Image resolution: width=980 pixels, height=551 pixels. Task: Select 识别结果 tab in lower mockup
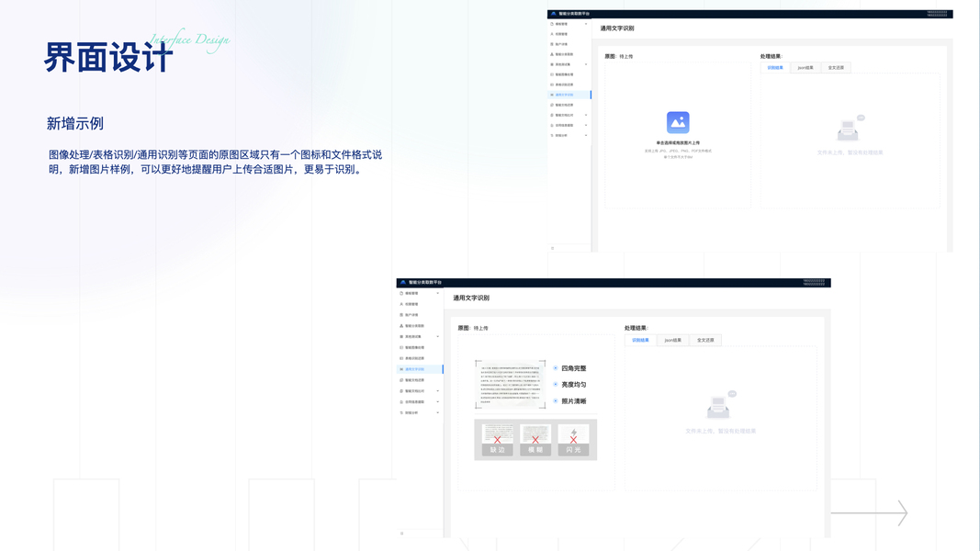[x=640, y=340]
